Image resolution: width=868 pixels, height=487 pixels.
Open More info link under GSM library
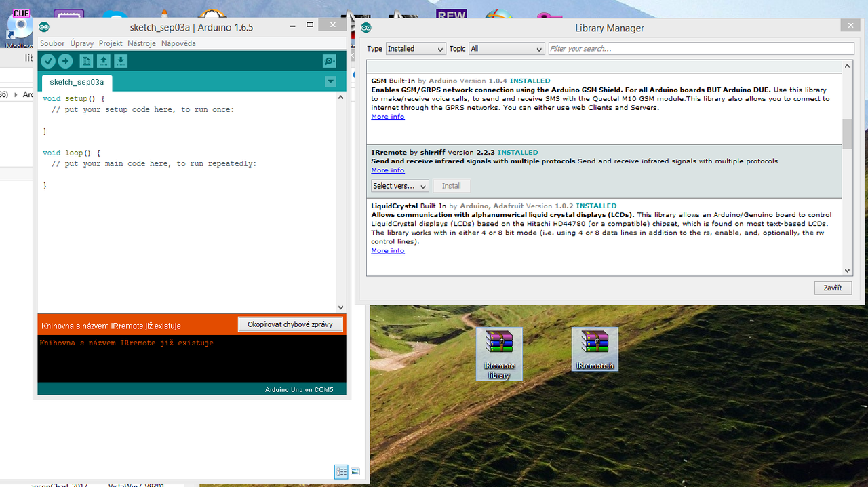[388, 117]
